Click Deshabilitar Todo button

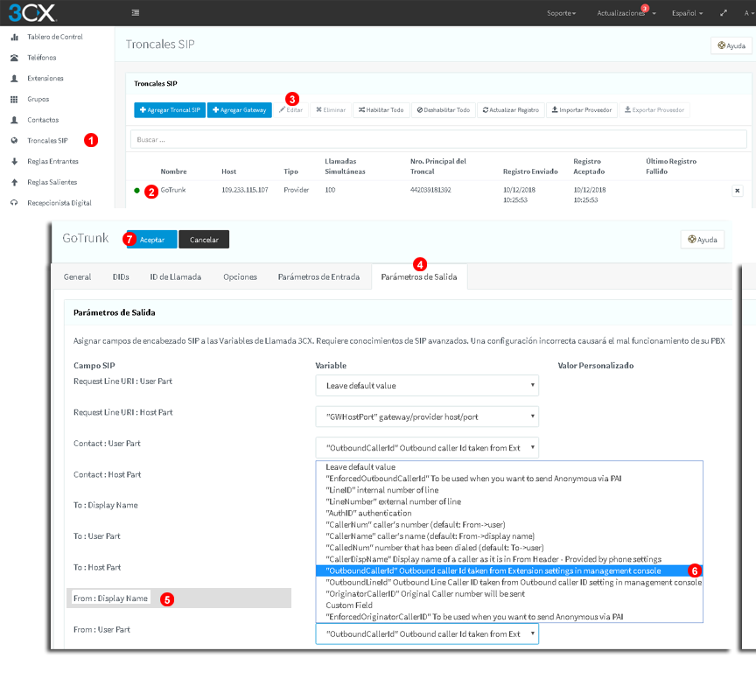pyautogui.click(x=444, y=110)
